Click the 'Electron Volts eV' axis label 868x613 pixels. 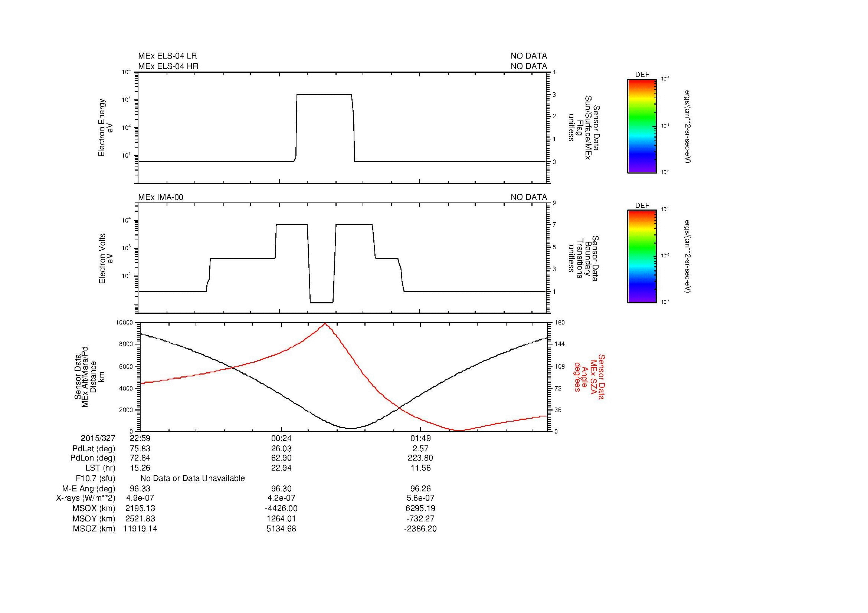coord(105,258)
